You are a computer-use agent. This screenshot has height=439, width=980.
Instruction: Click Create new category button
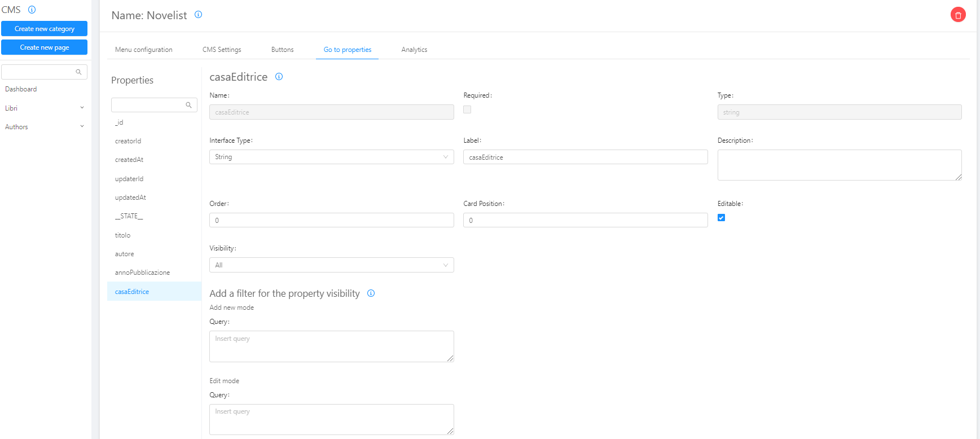tap(44, 29)
